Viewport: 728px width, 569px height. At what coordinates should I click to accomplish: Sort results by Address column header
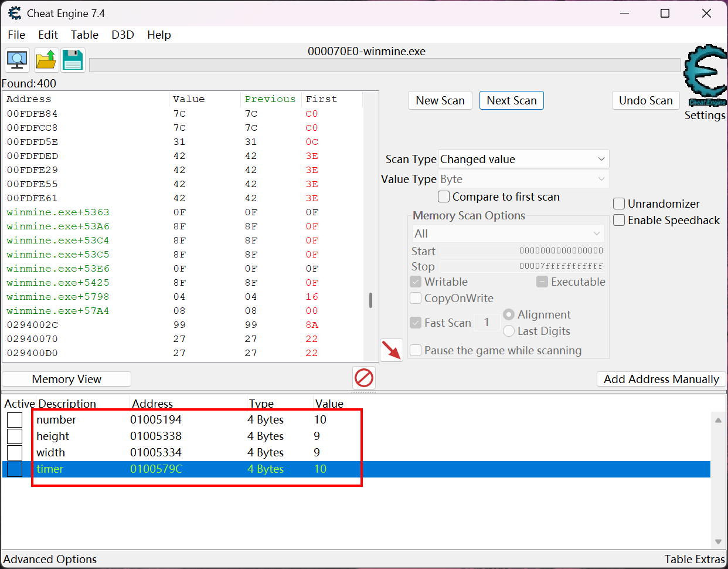[86, 99]
